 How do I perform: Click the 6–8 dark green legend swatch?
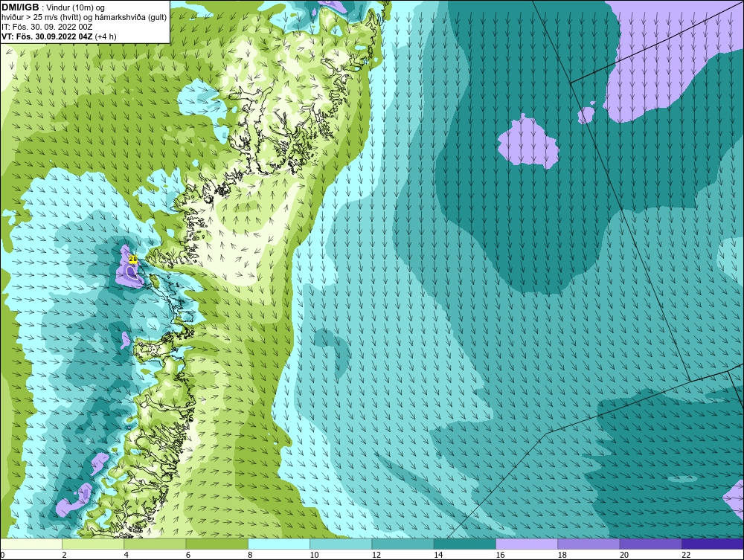tap(217, 544)
